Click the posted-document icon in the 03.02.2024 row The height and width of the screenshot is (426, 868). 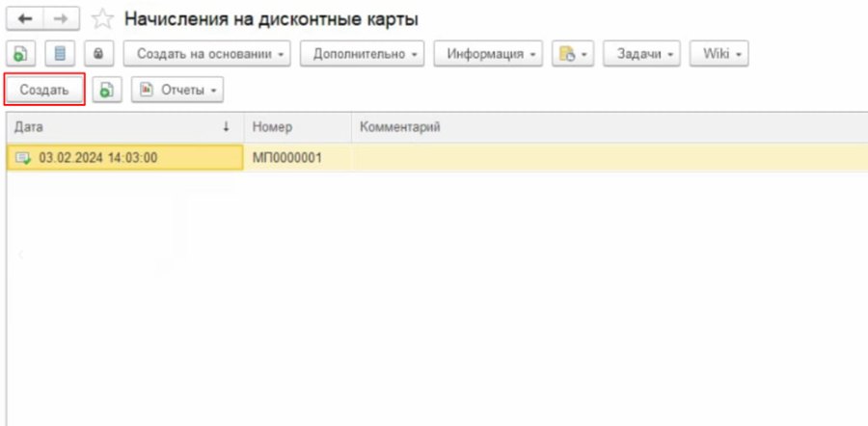pos(23,158)
